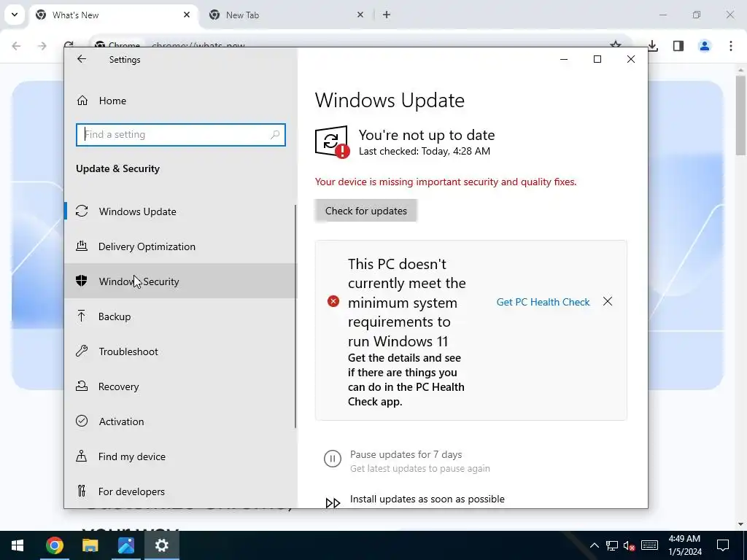This screenshot has width=747, height=560.
Task: Click the Check for updates button
Action: pyautogui.click(x=366, y=211)
